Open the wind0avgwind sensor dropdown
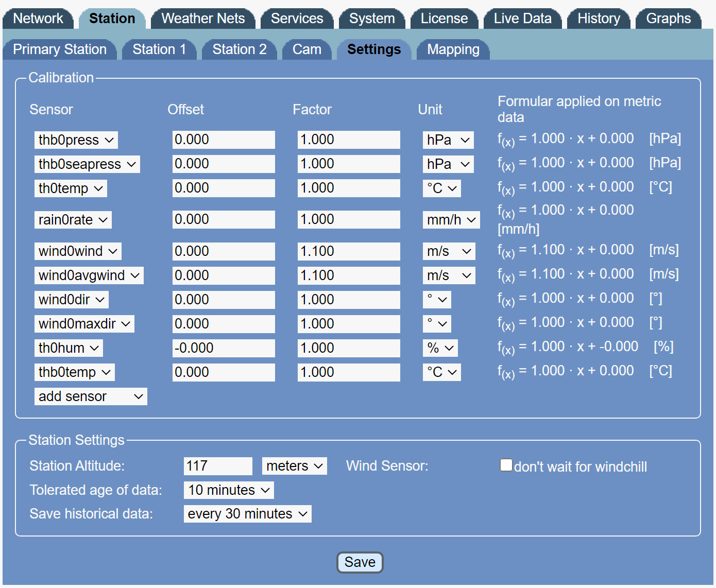The image size is (716, 588). pyautogui.click(x=89, y=275)
